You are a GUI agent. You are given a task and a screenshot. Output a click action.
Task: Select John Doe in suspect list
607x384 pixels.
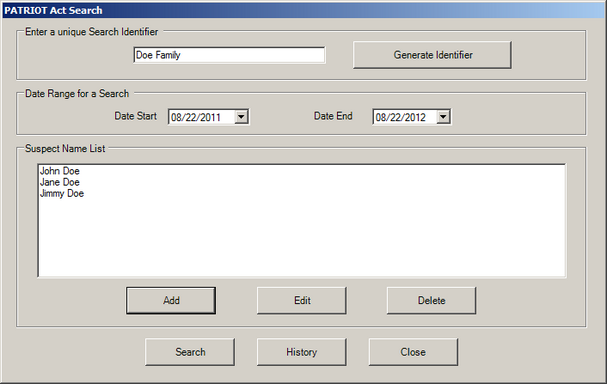pos(60,171)
